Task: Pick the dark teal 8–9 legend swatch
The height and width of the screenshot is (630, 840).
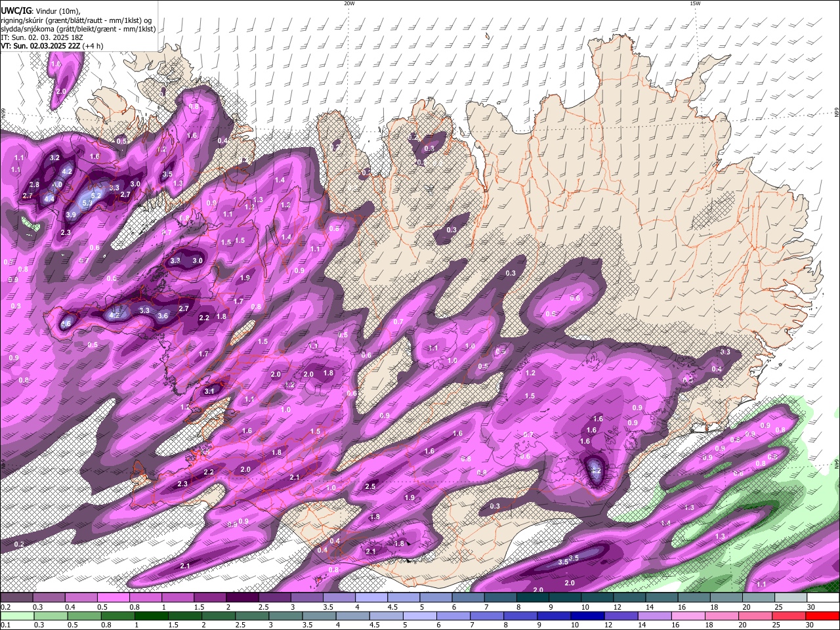Action: click(x=533, y=597)
